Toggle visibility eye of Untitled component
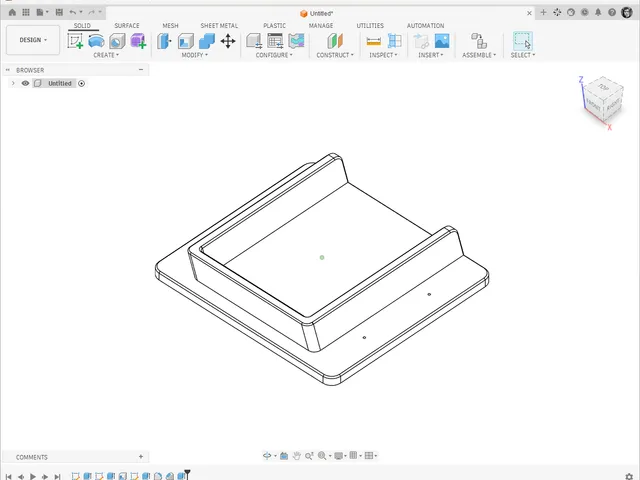 coord(25,83)
